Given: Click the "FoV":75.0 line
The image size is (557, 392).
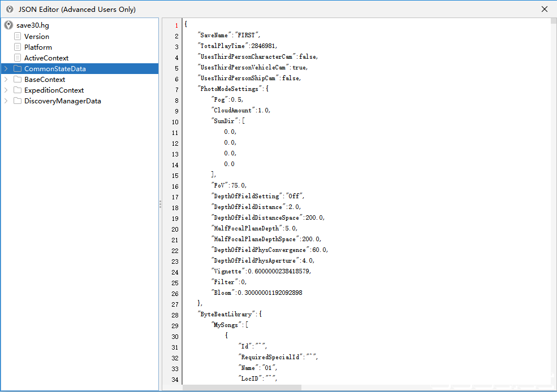Looking at the screenshot, I should [x=229, y=185].
